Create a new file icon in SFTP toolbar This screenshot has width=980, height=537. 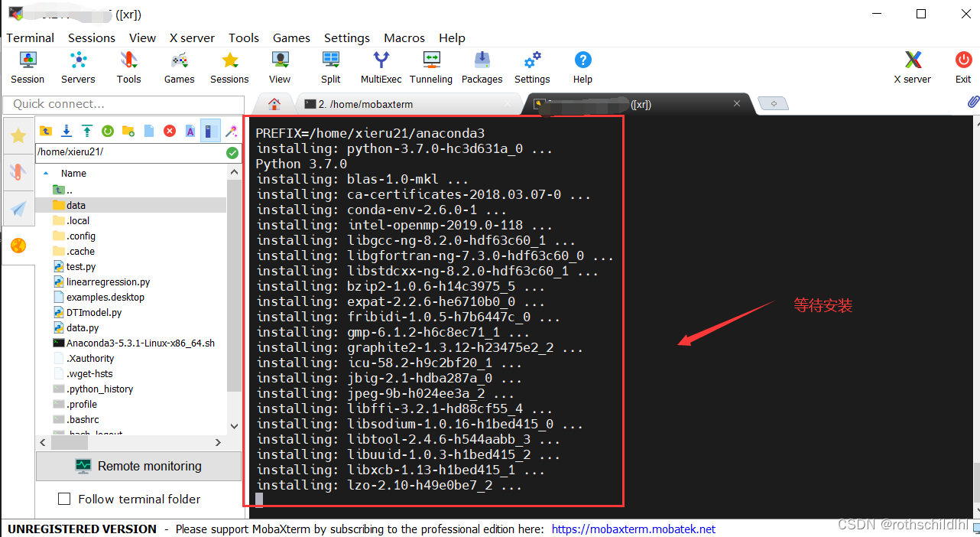[x=149, y=131]
